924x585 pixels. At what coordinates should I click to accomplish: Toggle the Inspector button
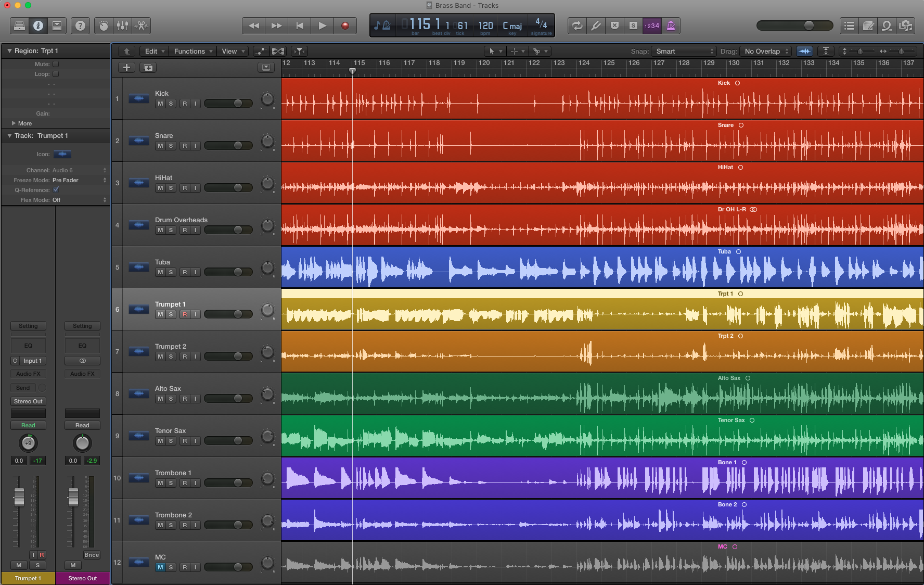point(38,26)
